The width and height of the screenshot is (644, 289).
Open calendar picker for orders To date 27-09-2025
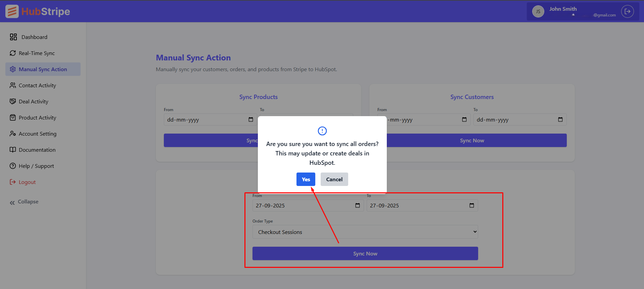(x=472, y=205)
